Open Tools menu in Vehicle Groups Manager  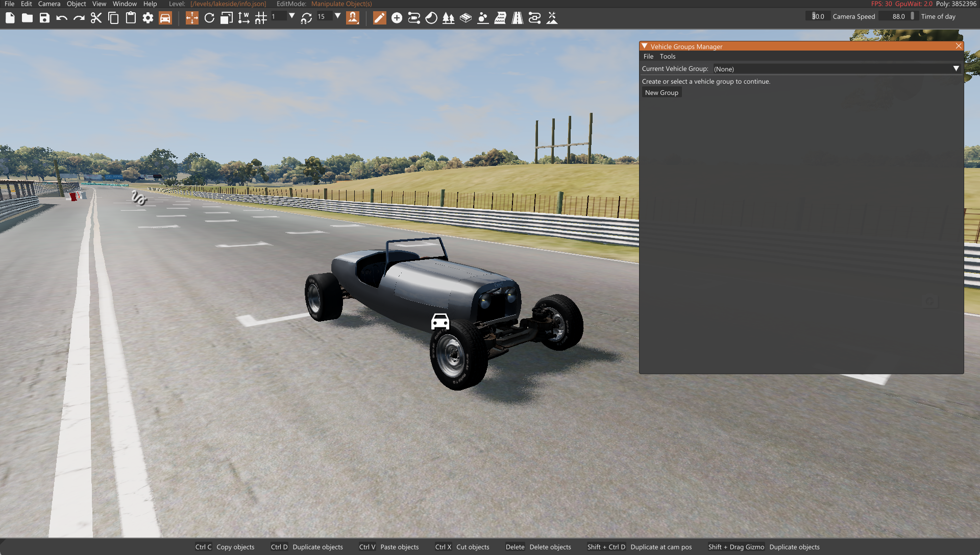(x=667, y=56)
